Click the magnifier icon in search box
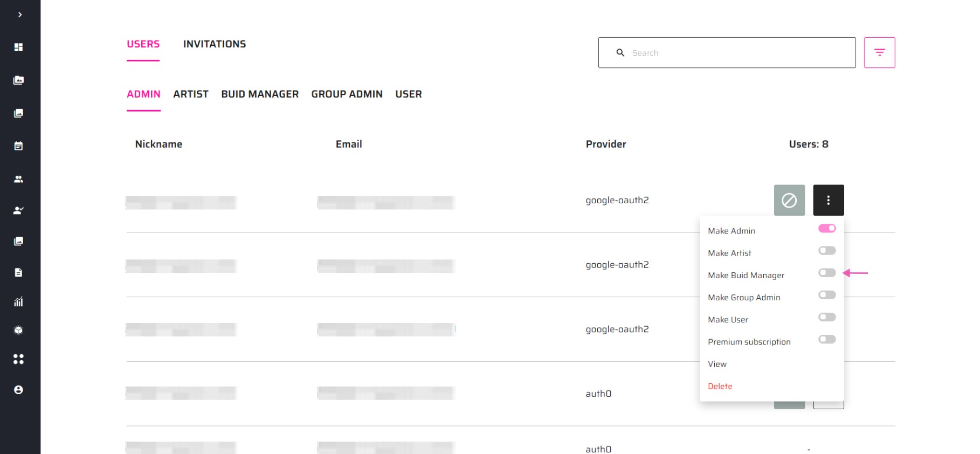Screen dimensions: 980x454 click(620, 53)
